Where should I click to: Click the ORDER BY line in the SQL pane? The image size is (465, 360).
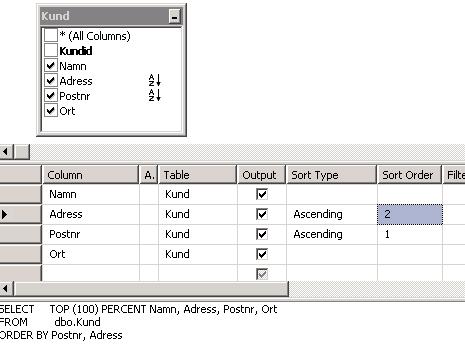click(x=61, y=335)
